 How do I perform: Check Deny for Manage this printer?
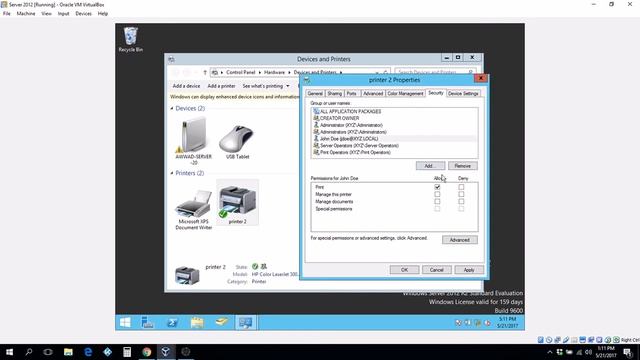click(x=461, y=194)
